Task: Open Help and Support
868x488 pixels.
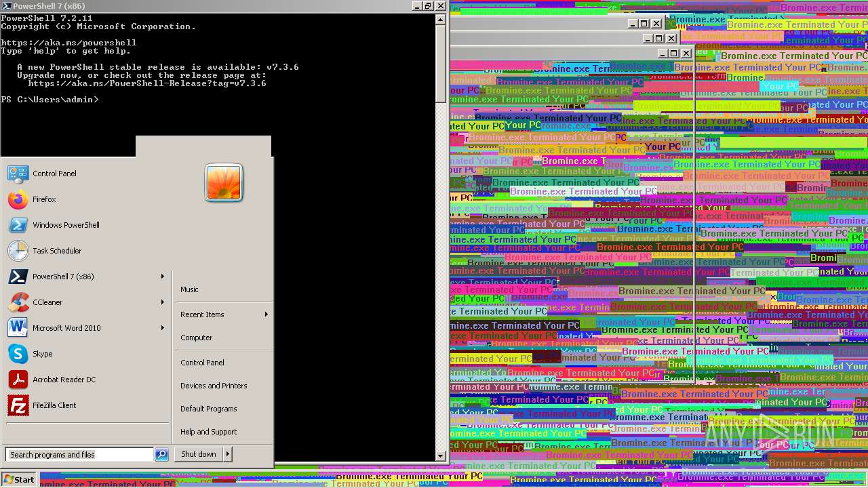Action: (209, 432)
